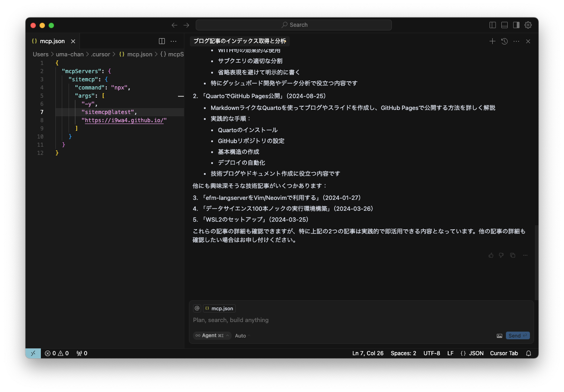
Task: Close the chat panel
Action: [528, 41]
